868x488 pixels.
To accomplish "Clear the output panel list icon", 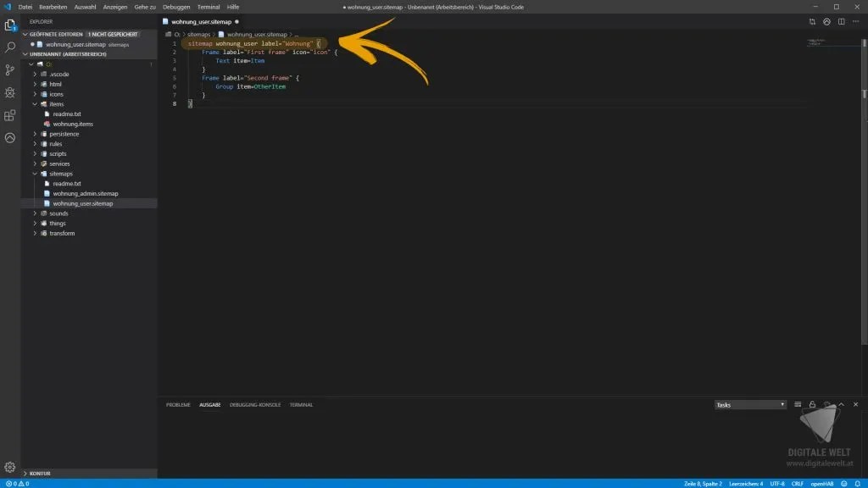I will [798, 404].
